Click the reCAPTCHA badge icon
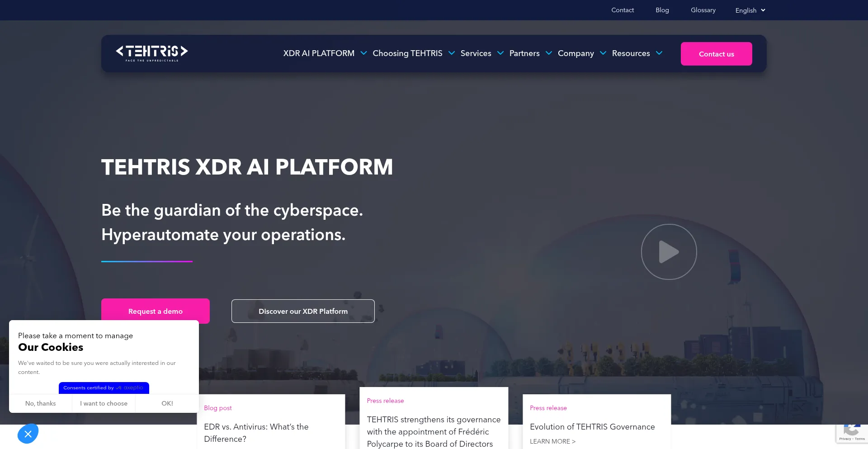868x449 pixels. 852,432
